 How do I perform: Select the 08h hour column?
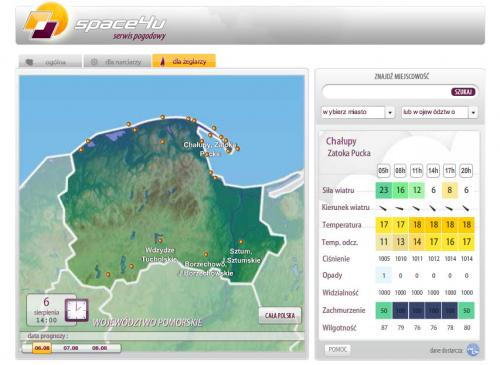pos(400,171)
